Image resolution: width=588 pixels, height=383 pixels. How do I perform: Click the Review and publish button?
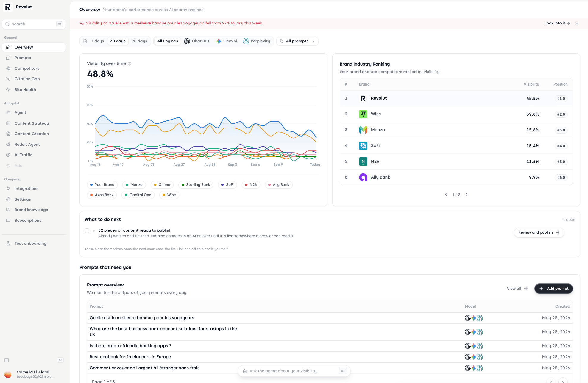click(x=539, y=232)
